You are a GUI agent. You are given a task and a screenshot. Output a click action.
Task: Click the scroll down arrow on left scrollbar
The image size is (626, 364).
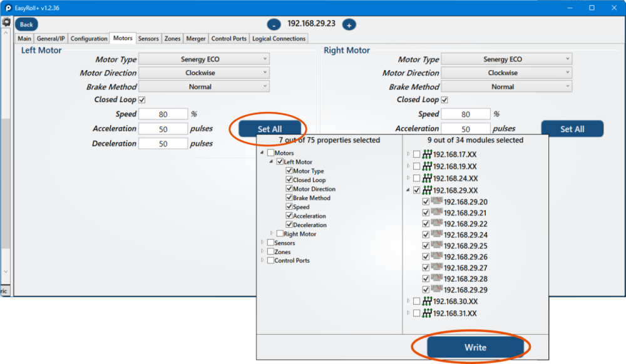tap(6, 271)
